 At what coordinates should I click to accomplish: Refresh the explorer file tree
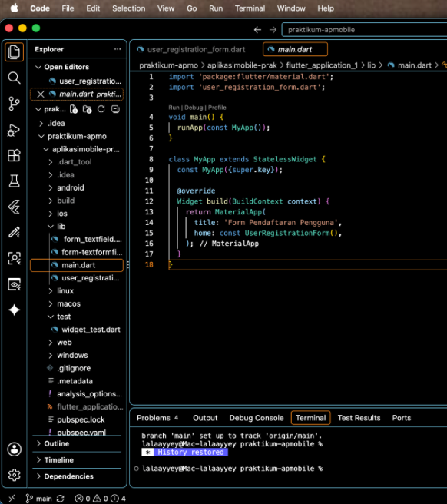pos(101,109)
